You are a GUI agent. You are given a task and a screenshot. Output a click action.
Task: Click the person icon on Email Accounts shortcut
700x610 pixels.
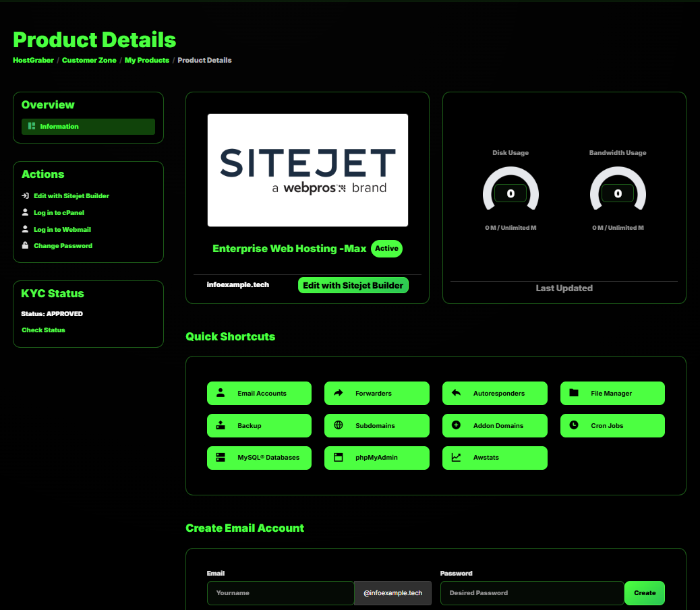221,393
